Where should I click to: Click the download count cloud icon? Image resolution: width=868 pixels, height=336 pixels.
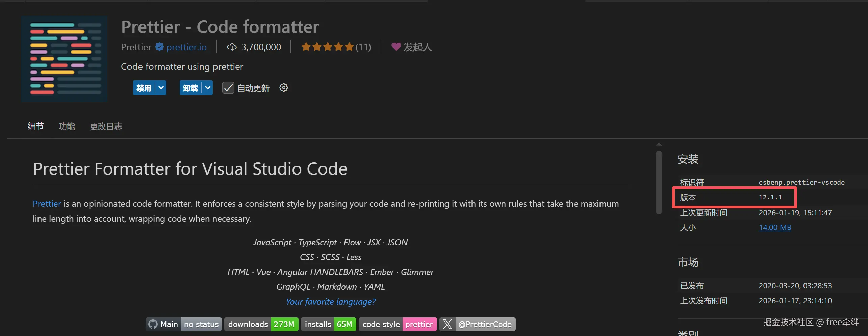pyautogui.click(x=232, y=47)
